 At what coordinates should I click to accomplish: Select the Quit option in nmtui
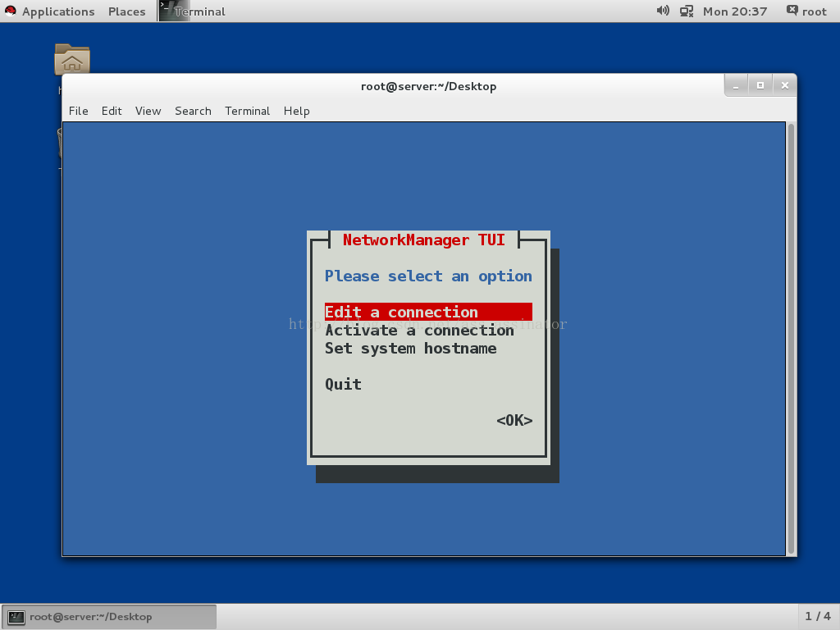click(x=343, y=384)
